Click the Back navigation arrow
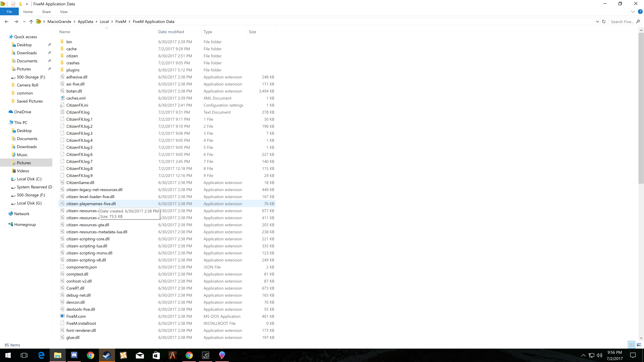Image resolution: width=644 pixels, height=362 pixels. point(7,22)
